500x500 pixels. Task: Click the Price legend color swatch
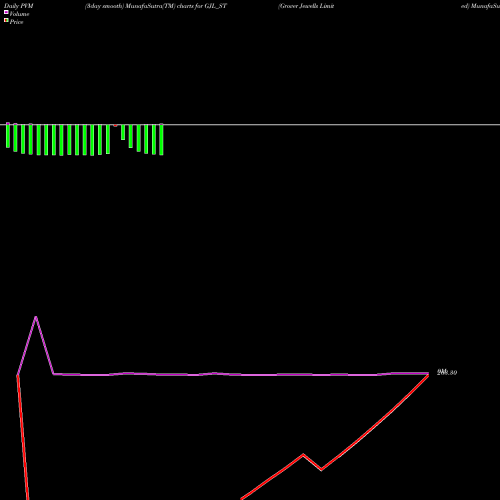pos(6,20)
